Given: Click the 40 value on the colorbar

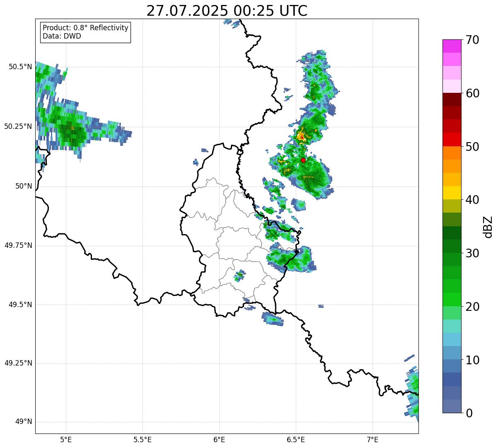Looking at the screenshot, I should click(472, 200).
